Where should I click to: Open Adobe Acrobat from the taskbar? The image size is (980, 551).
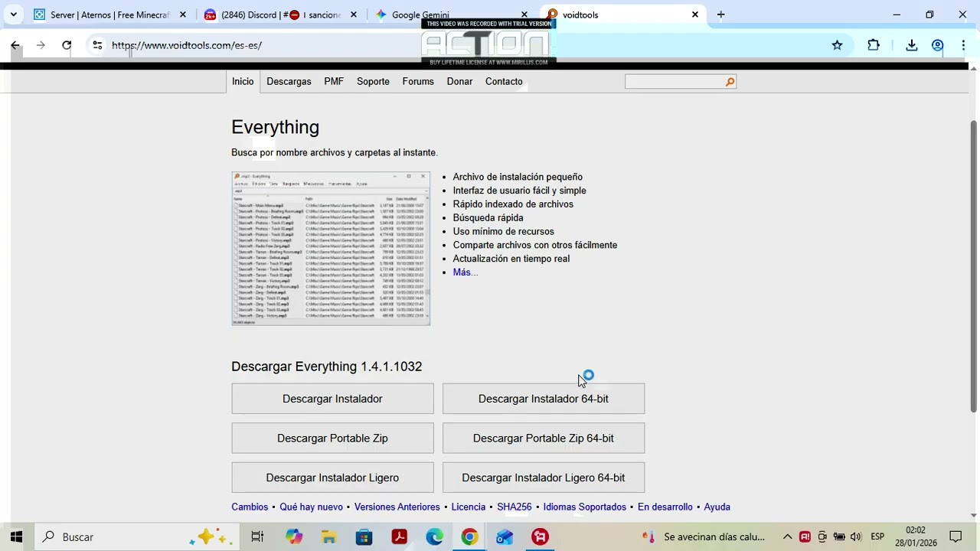(399, 536)
